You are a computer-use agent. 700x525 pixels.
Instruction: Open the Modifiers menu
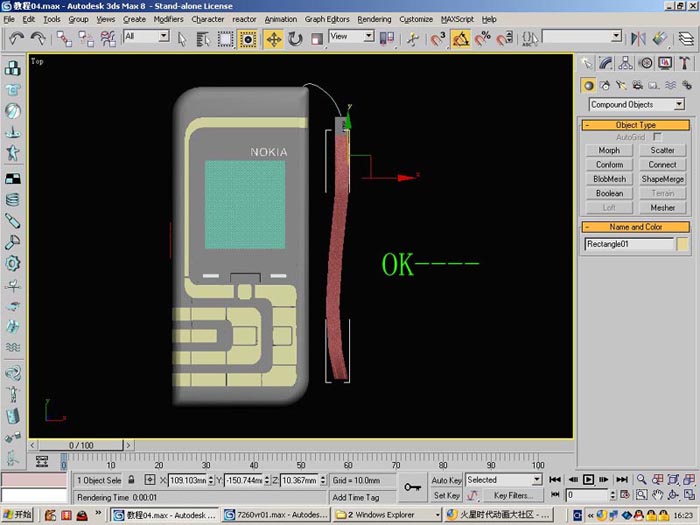pos(168,19)
